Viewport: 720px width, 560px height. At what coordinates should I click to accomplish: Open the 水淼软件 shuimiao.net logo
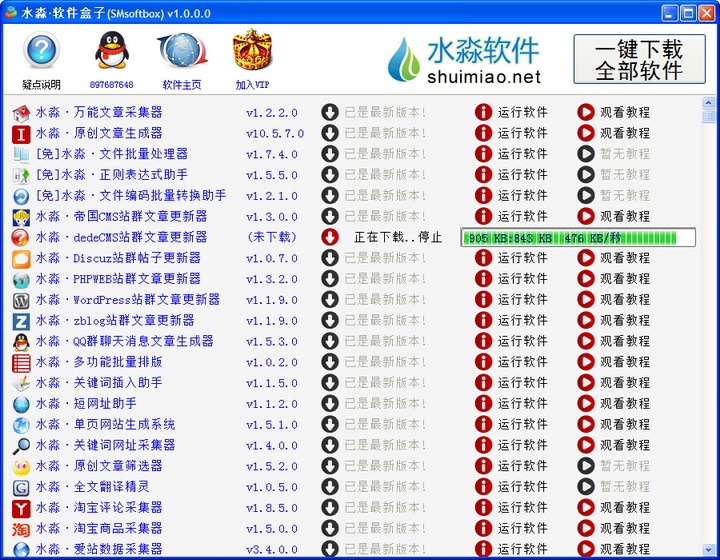point(465,61)
